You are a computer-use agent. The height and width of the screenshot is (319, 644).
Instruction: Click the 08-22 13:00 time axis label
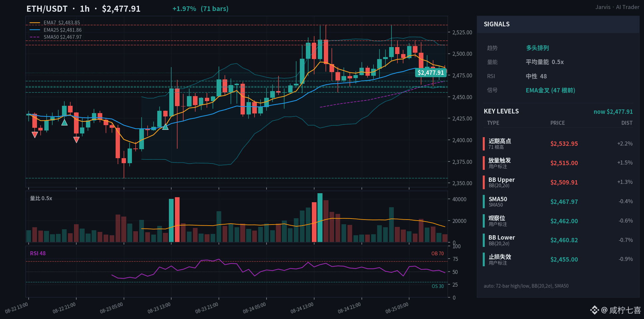(x=17, y=308)
